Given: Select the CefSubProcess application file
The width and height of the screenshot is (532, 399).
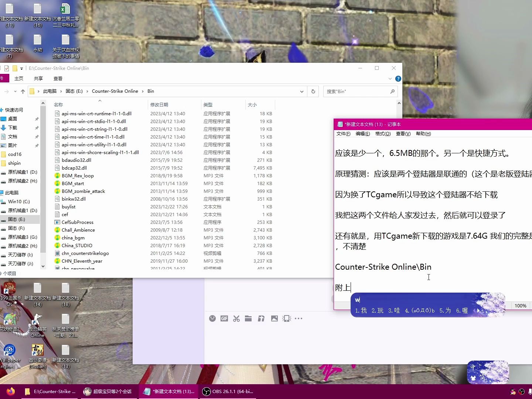Looking at the screenshot, I should pos(164,222).
